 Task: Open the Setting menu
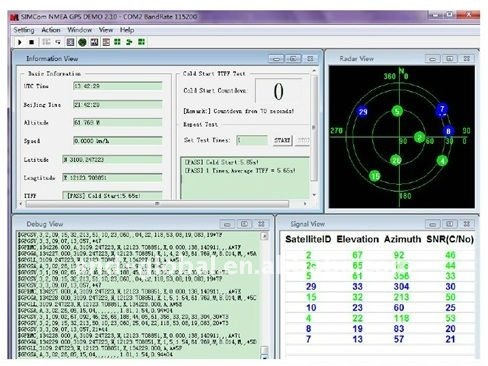[24, 30]
